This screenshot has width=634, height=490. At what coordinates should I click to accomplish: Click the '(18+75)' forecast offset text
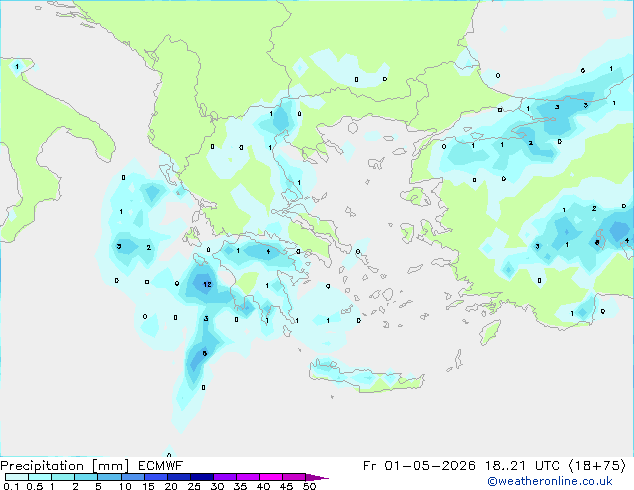[597, 466]
